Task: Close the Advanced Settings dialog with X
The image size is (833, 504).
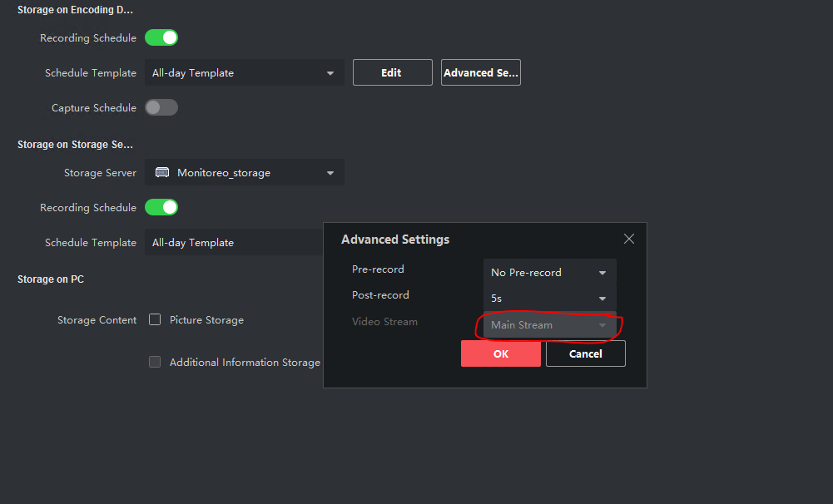Action: 629,239
